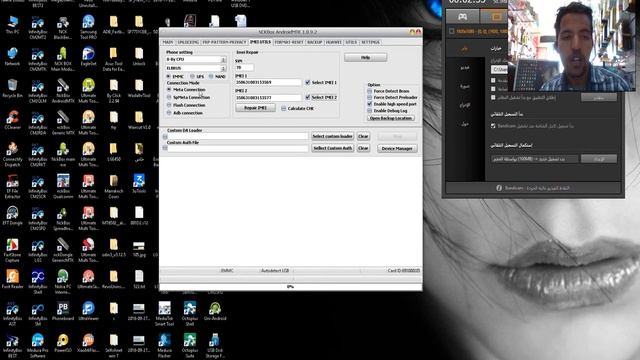Launch the Samsung Tool PRO shortcut
This screenshot has height=360, width=640.
point(88,27)
